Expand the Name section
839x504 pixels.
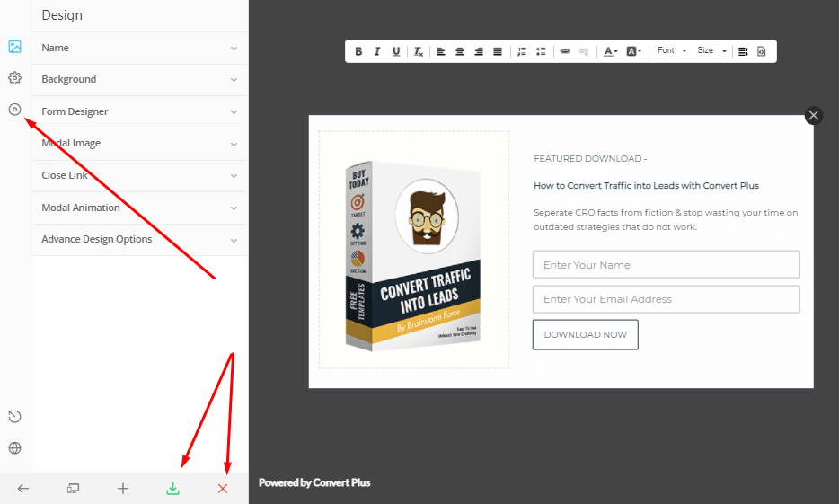tap(139, 49)
